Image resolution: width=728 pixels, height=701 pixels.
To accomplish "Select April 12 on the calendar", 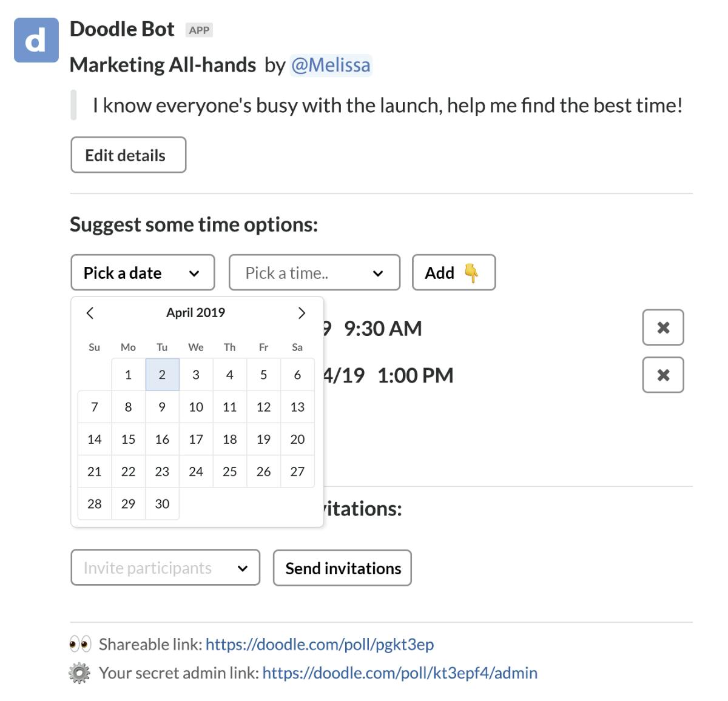I will [263, 407].
